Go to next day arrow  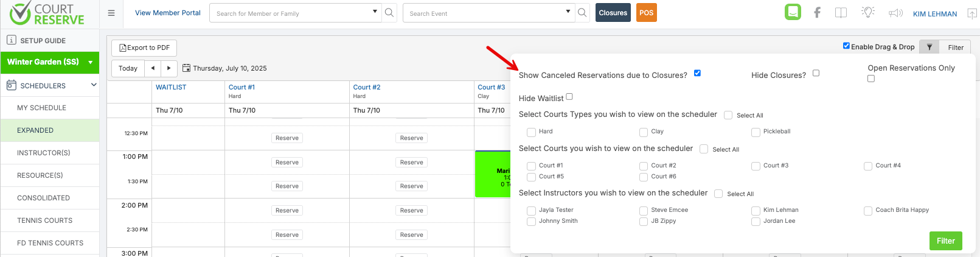(x=169, y=68)
